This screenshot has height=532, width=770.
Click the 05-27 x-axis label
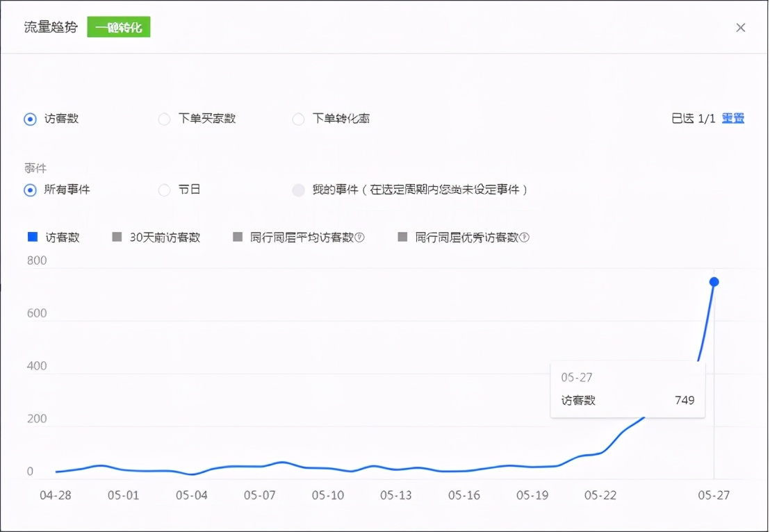click(714, 495)
